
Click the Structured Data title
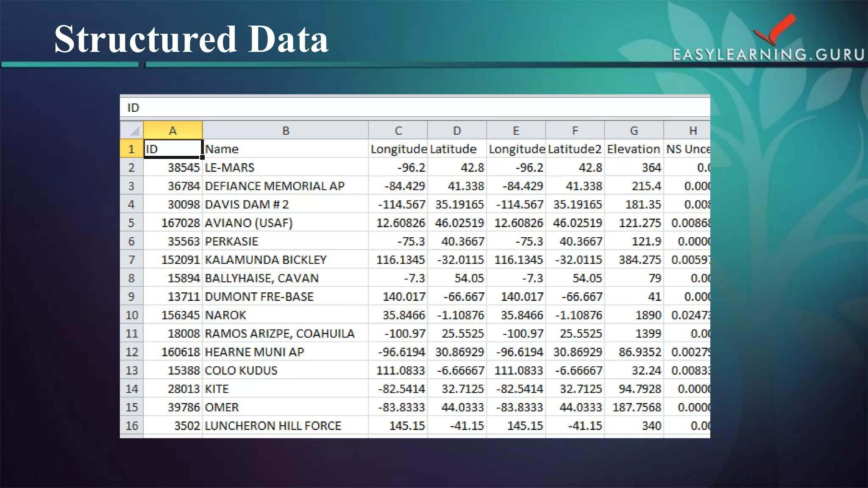191,39
